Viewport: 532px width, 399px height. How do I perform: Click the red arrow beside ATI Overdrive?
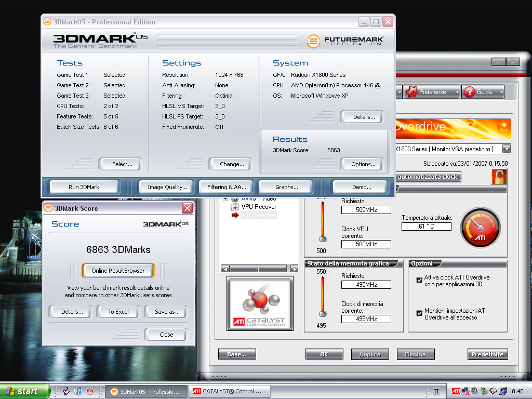coord(235,215)
